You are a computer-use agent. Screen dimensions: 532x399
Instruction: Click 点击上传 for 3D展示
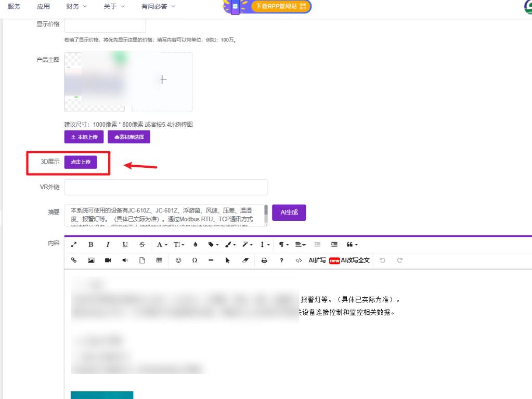(81, 162)
